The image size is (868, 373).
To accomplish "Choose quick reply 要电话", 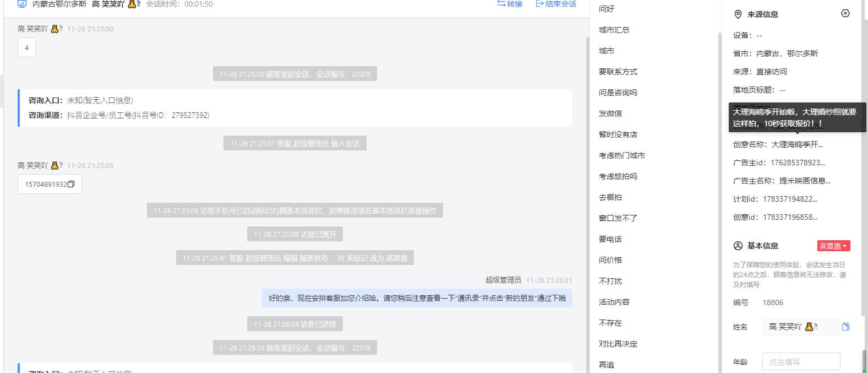I will [610, 239].
